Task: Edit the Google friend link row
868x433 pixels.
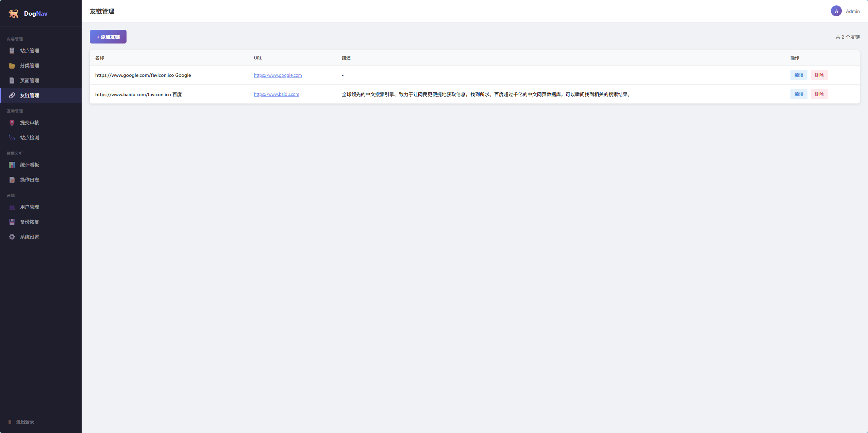Action: (799, 75)
